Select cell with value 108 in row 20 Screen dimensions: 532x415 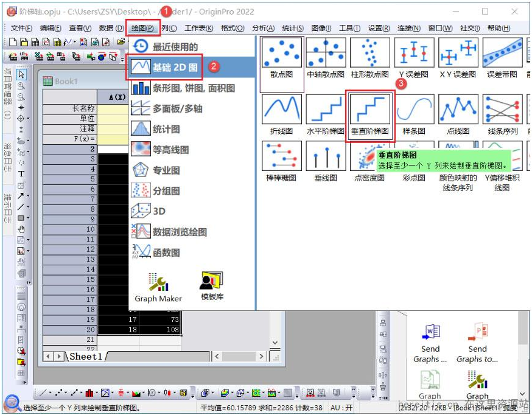pyautogui.click(x=160, y=330)
